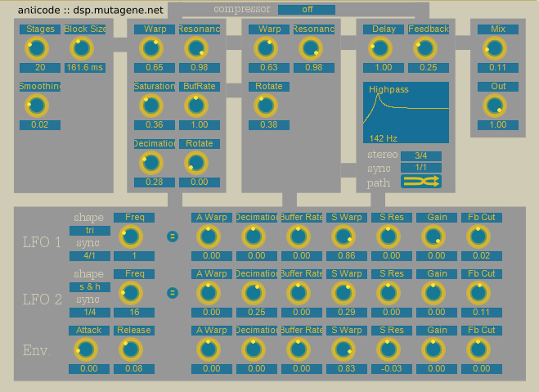Click the Out value 1.00

498,125
